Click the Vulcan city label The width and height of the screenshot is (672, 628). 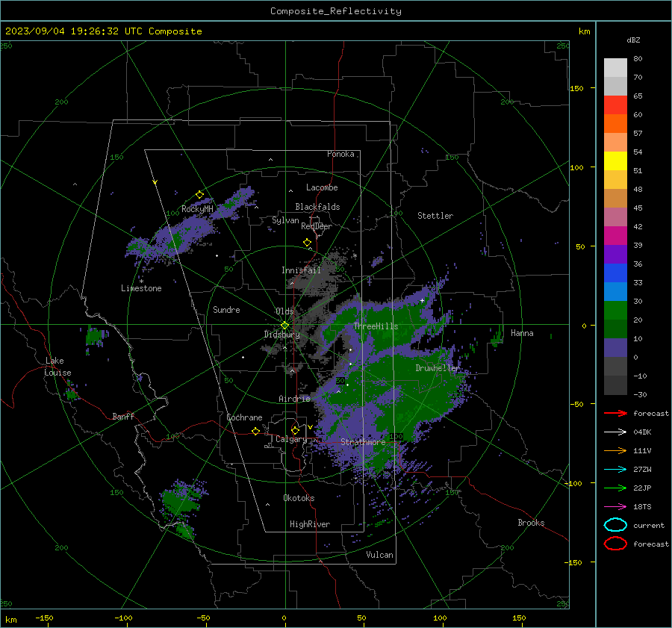point(380,555)
